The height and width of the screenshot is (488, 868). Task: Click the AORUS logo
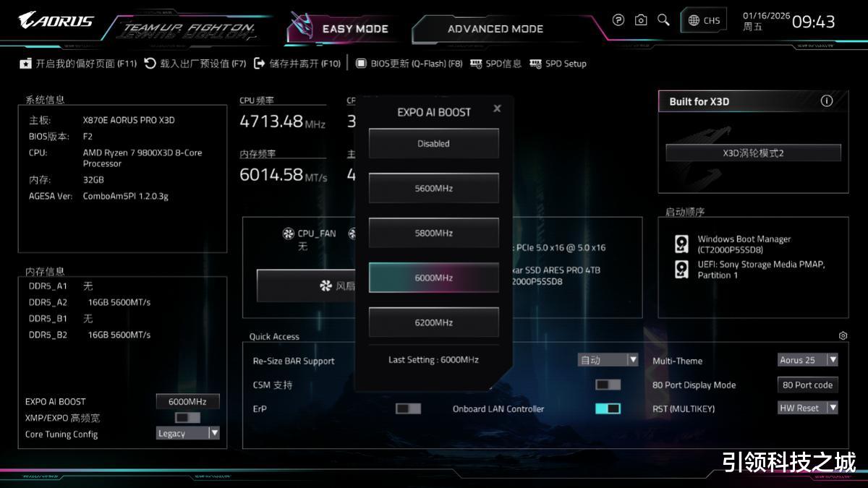pyautogui.click(x=56, y=20)
